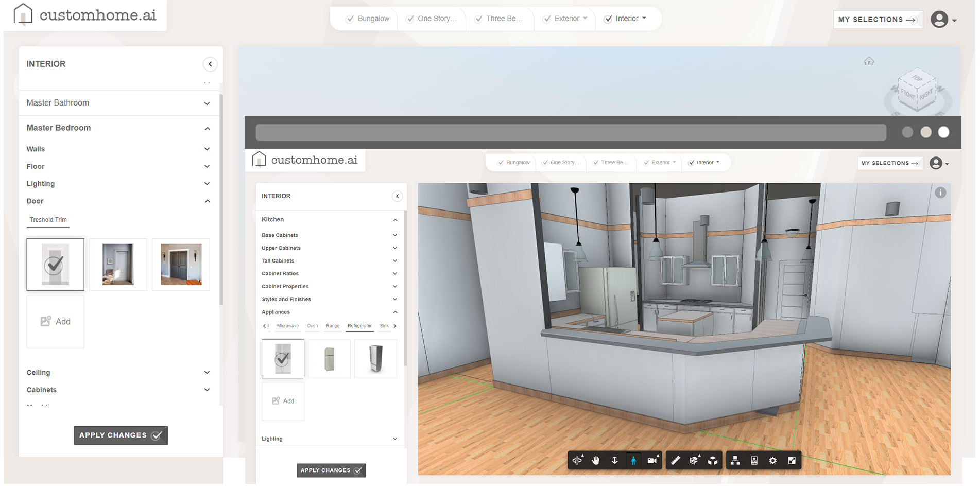Collapse the inner INTERIOR panel with the back arrow
Viewport: 980px width, 489px height.
click(397, 196)
